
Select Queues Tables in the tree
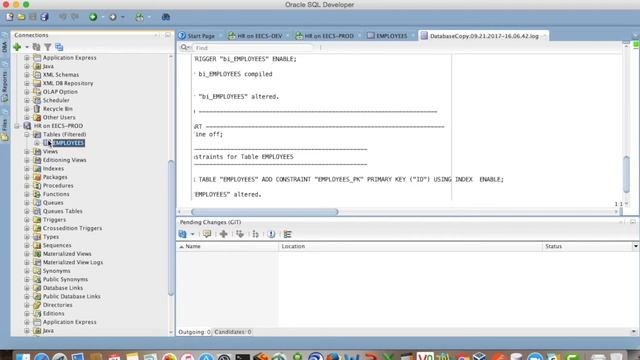tap(62, 211)
